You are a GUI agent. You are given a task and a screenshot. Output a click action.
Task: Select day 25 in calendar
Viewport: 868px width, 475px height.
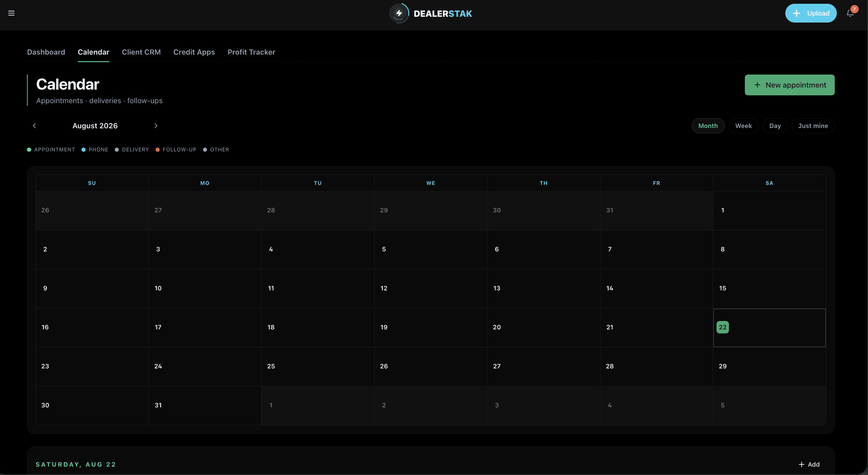[x=318, y=367]
